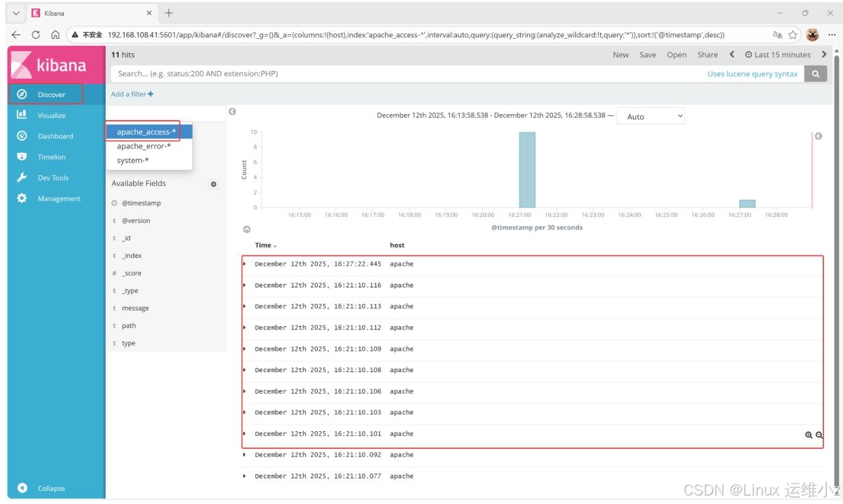
Task: Click the chart legend toggle arrow
Action: [818, 136]
